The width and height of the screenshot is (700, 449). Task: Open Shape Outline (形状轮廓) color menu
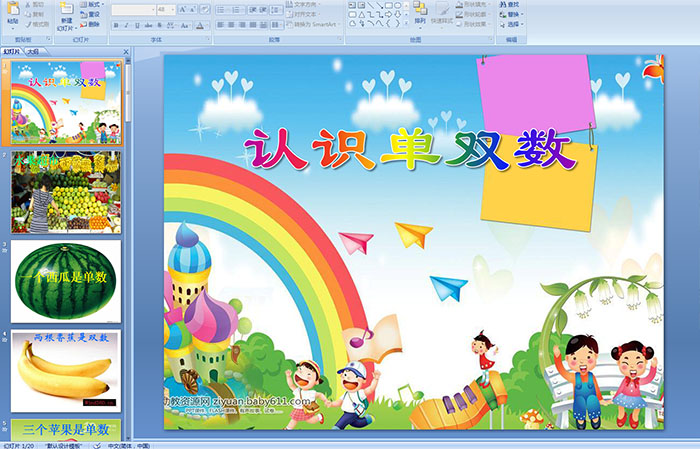474,14
